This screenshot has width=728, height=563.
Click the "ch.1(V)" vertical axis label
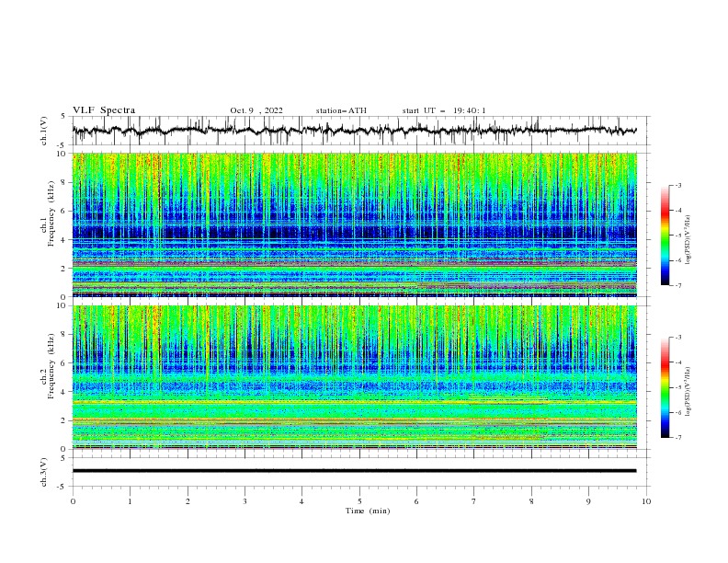44,131
